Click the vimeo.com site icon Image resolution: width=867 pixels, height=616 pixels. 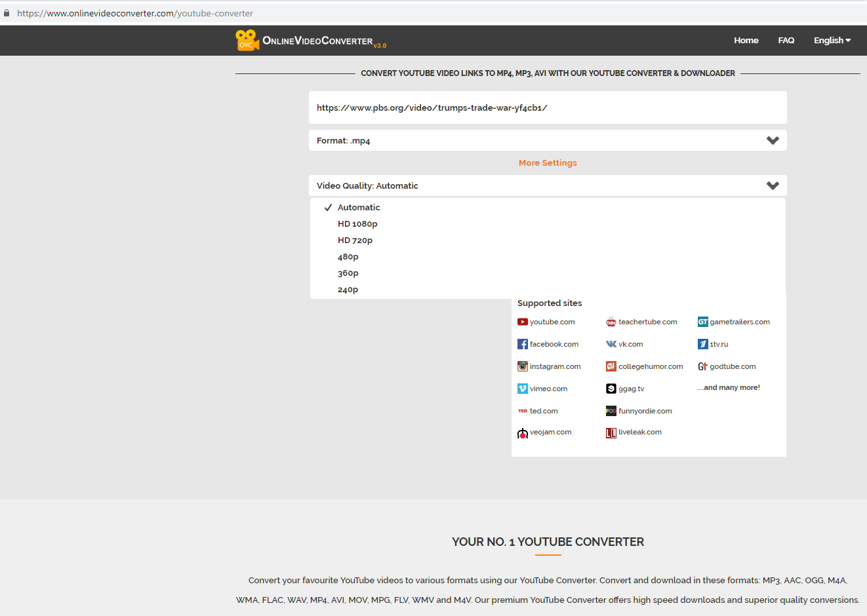[x=523, y=389]
